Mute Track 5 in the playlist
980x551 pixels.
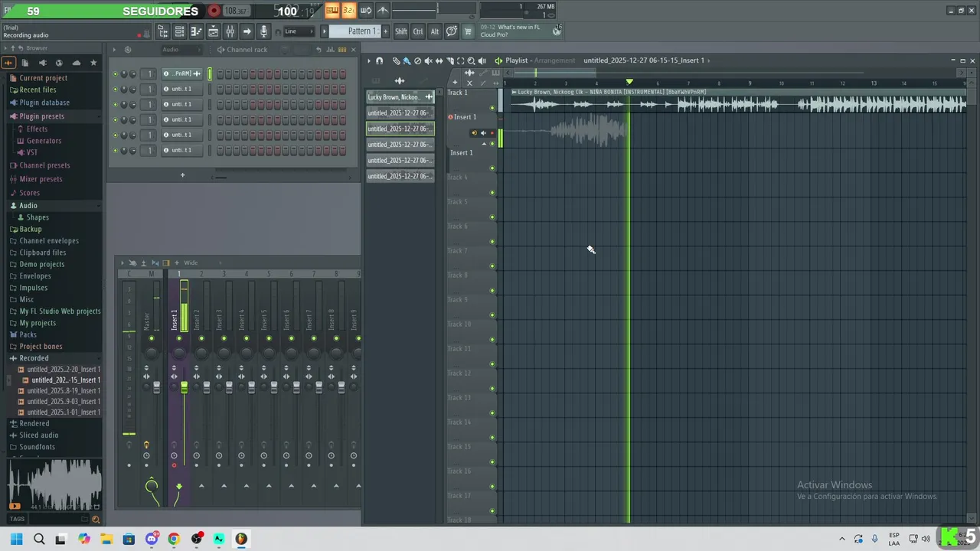coord(492,217)
